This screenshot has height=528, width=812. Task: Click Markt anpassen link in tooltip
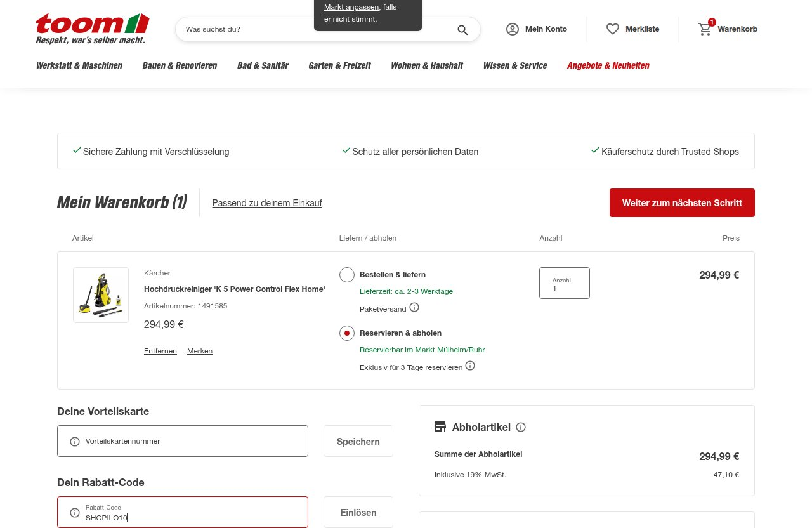click(x=352, y=7)
